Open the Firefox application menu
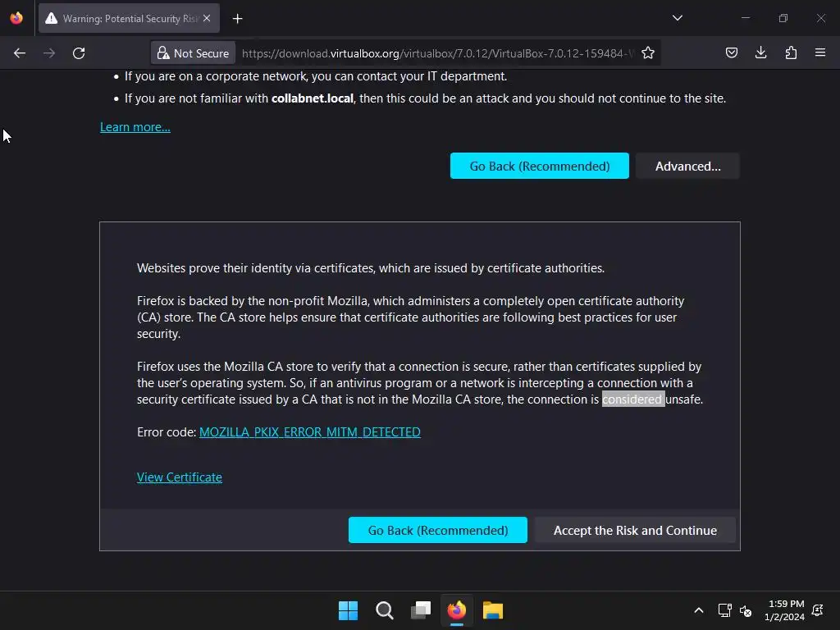The width and height of the screenshot is (840, 630). tap(820, 52)
